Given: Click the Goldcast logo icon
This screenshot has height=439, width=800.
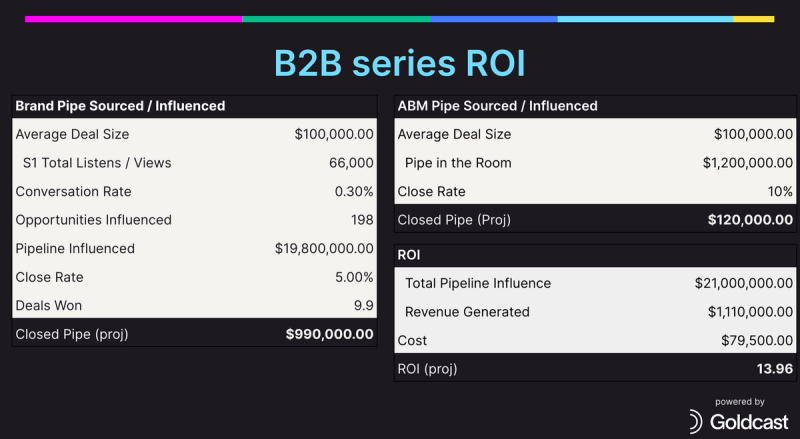Looking at the screenshot, I should click(696, 422).
